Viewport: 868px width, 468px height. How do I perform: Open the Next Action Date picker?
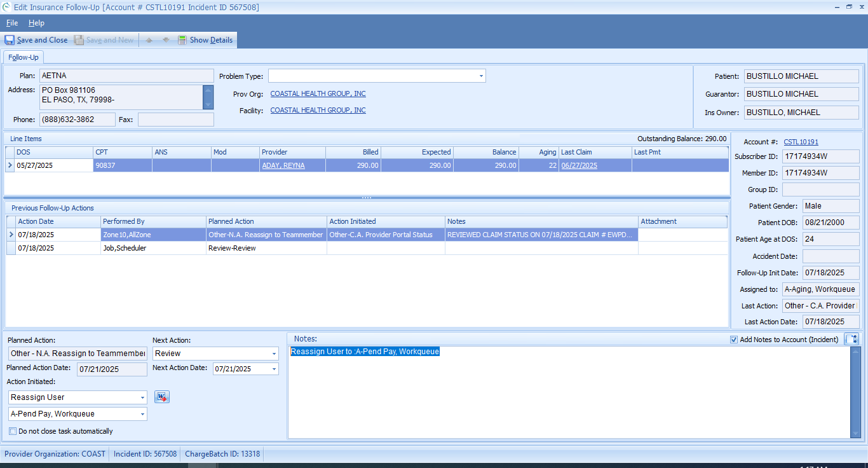(274, 369)
